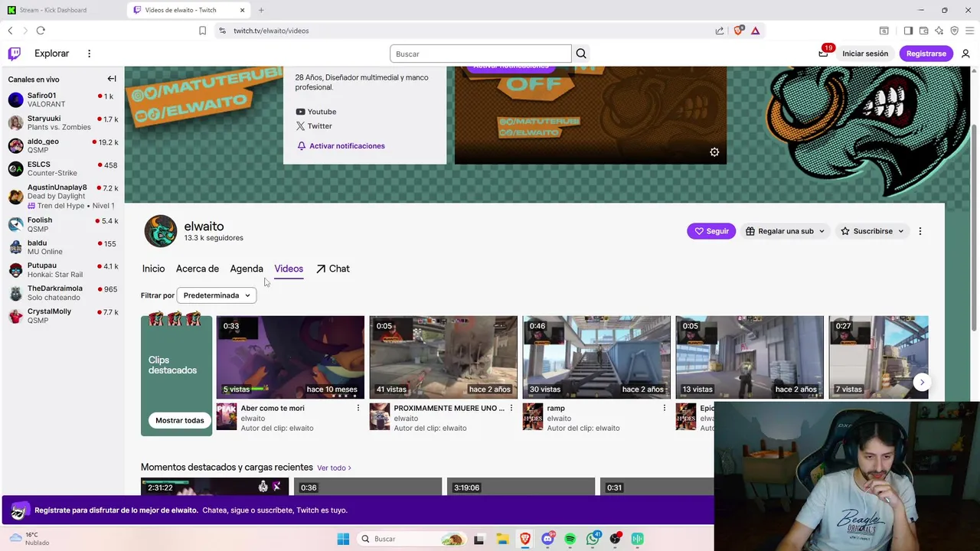Open TheDarkraimola live channel

pos(63,292)
